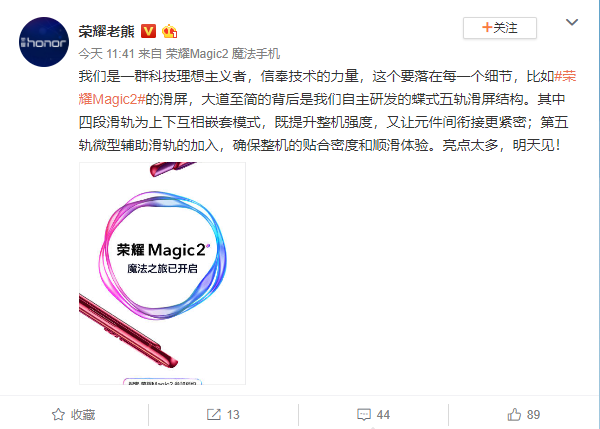
Task: Click the crown membership badge icon
Action: tap(169, 31)
